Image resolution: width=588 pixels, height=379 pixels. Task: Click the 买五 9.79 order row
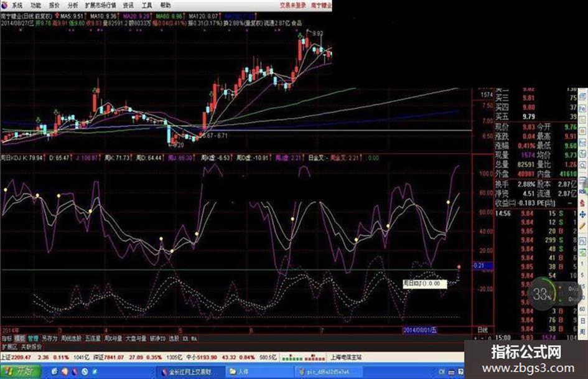click(536, 117)
